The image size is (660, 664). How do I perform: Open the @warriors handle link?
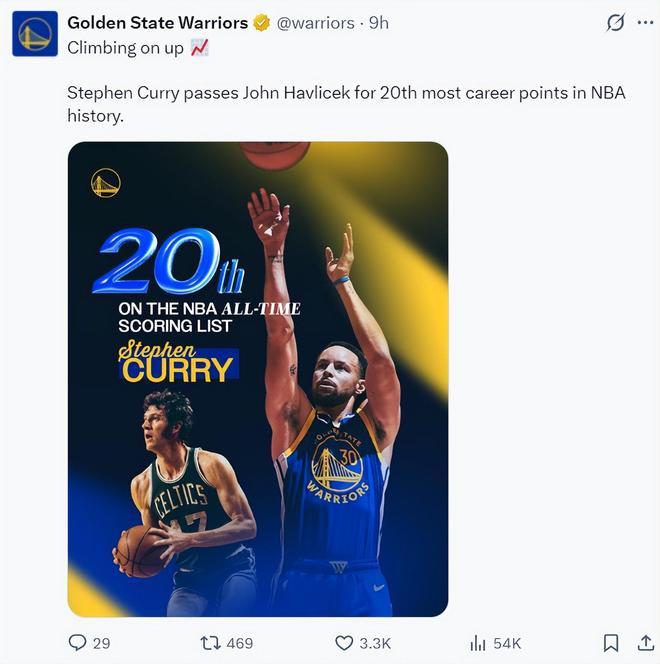315,22
